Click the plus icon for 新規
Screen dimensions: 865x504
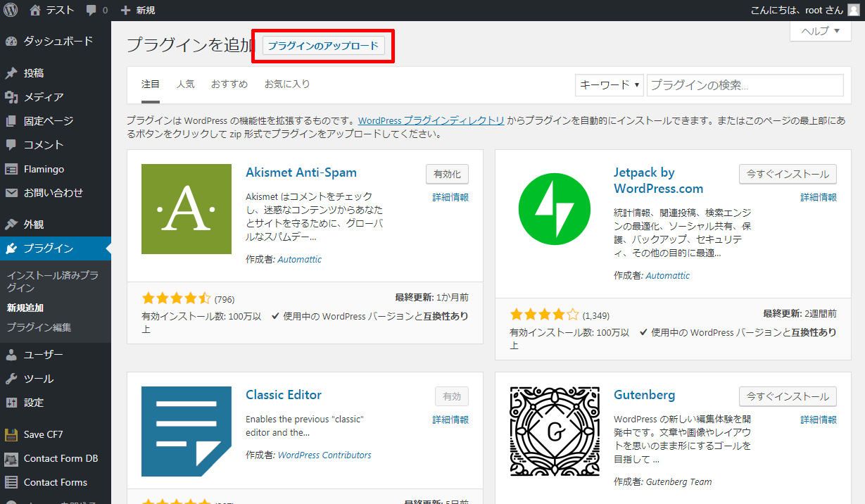(125, 11)
